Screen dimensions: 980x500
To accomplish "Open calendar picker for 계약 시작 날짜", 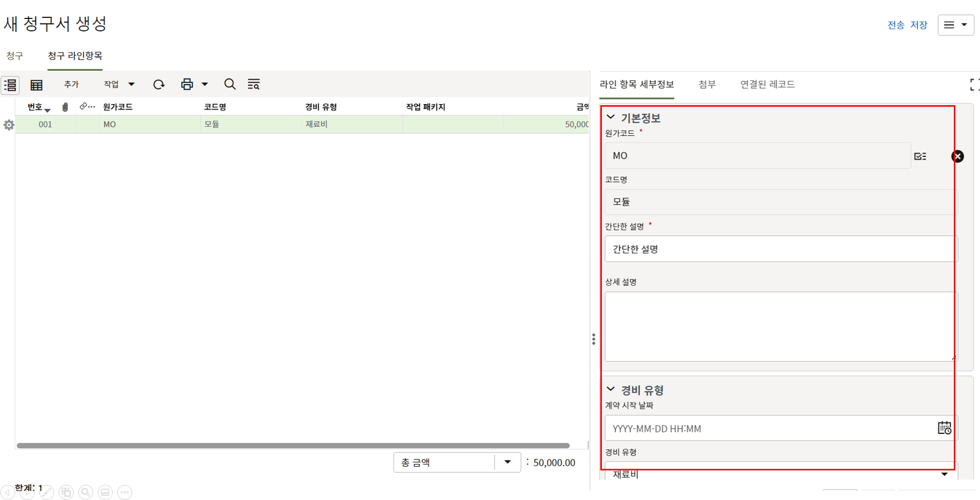I will coord(944,428).
